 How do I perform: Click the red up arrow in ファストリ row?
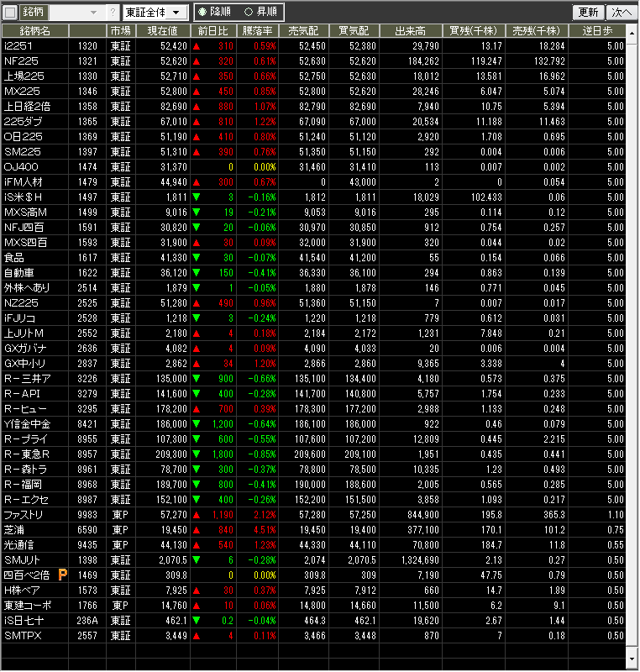[x=197, y=514]
